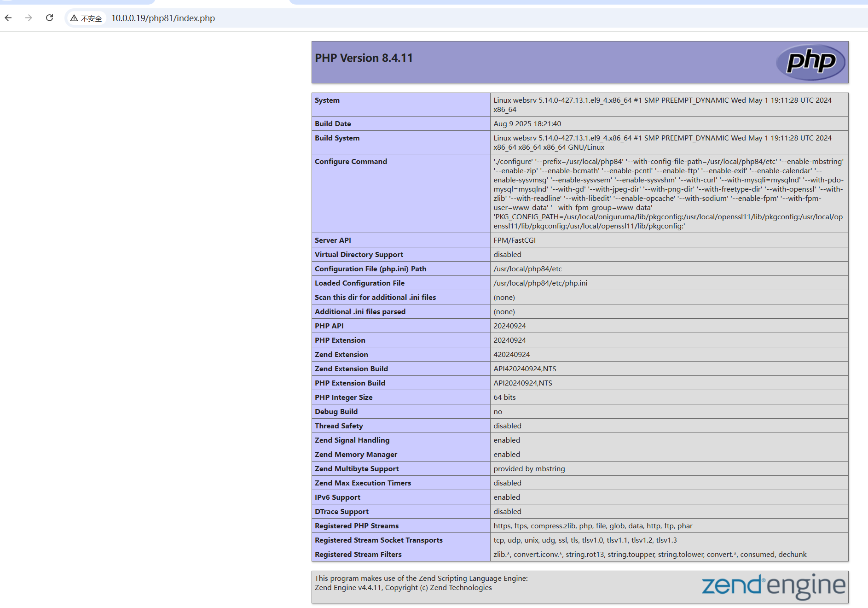Click the 'enabled' value for Zend Memory Manager
868x608 pixels.
pos(507,455)
